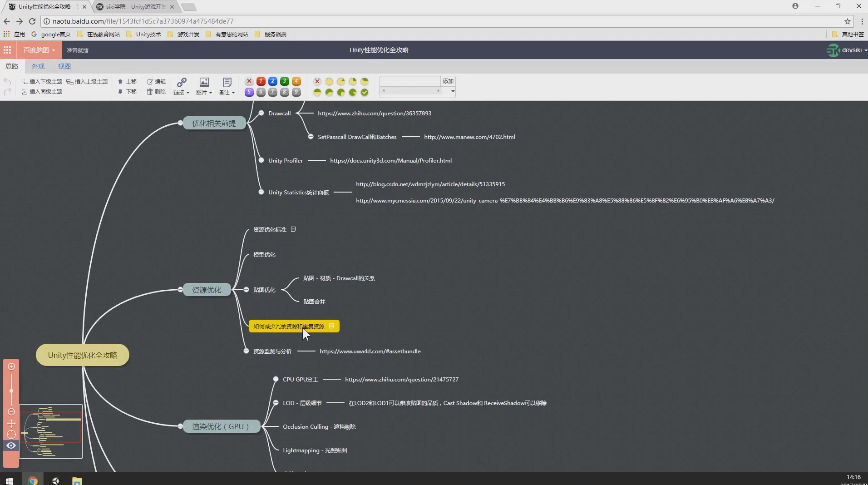Screen dimensions: 868x485
Task: Click the 编辑 edit button
Action: tap(156, 81)
